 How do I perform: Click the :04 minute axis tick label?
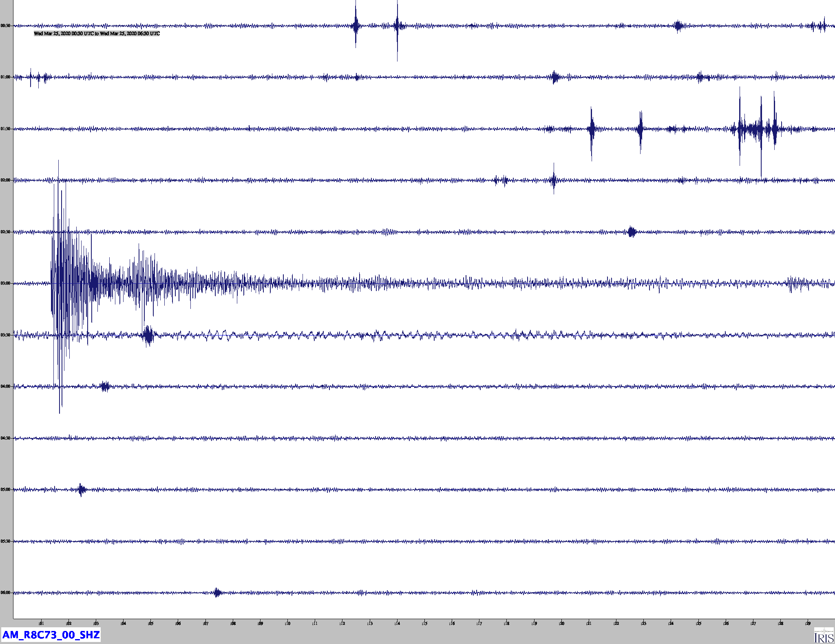tap(123, 623)
